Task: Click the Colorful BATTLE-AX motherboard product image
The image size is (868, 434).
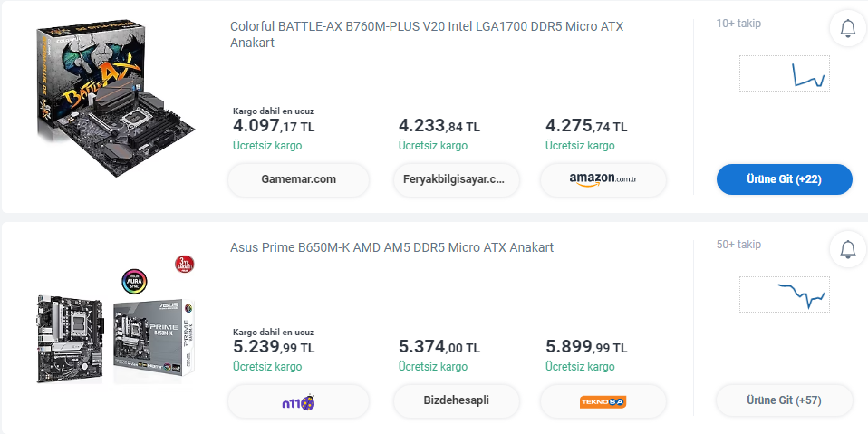Action: pyautogui.click(x=116, y=100)
